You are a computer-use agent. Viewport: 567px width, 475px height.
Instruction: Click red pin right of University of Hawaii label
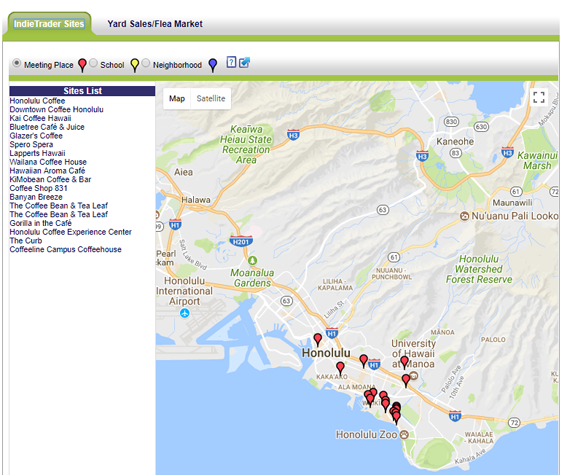coord(404,362)
